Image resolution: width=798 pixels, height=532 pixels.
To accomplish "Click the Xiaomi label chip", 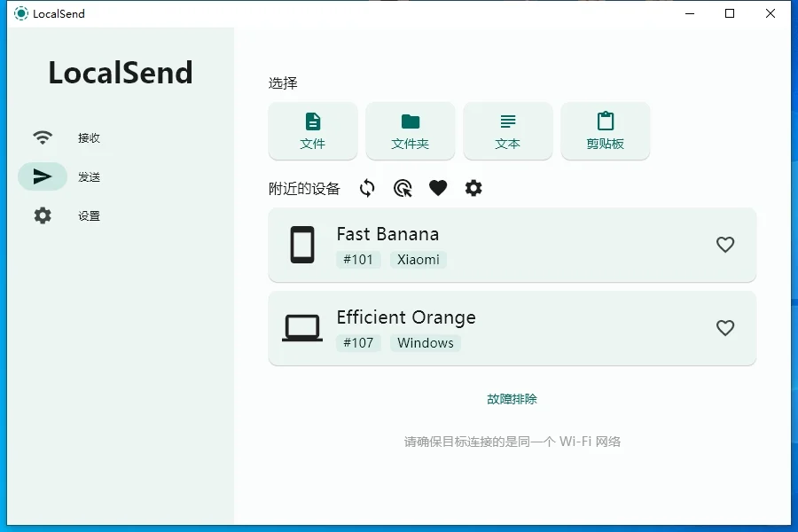I will point(418,260).
